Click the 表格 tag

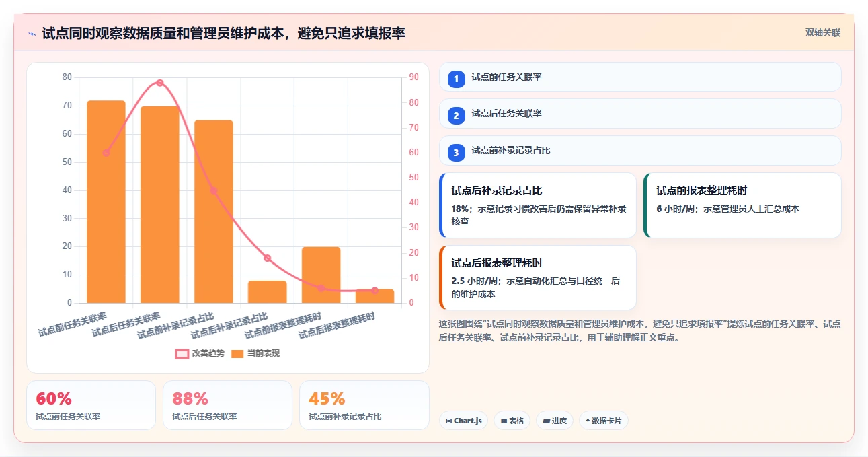(512, 421)
